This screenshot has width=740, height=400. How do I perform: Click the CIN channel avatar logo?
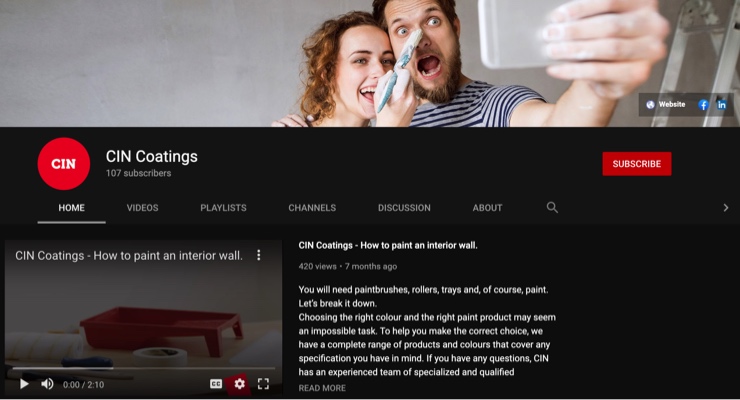(64, 164)
